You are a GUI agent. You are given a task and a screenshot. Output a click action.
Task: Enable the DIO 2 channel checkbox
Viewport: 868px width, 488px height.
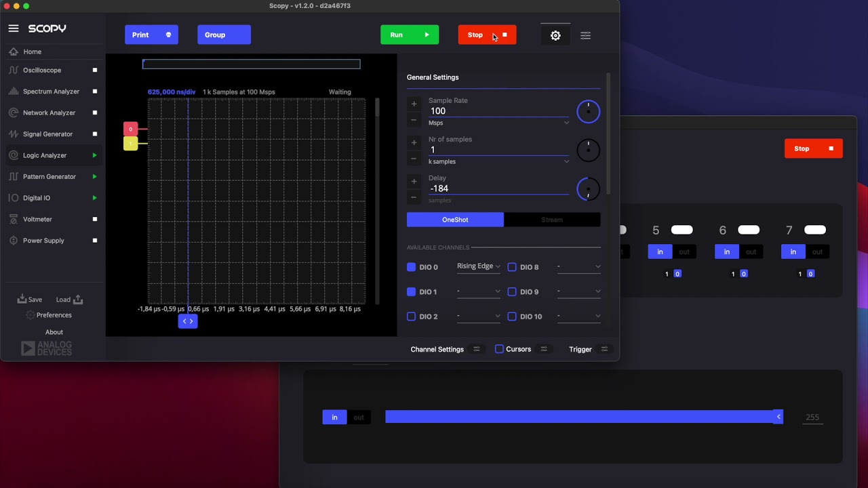pos(411,317)
